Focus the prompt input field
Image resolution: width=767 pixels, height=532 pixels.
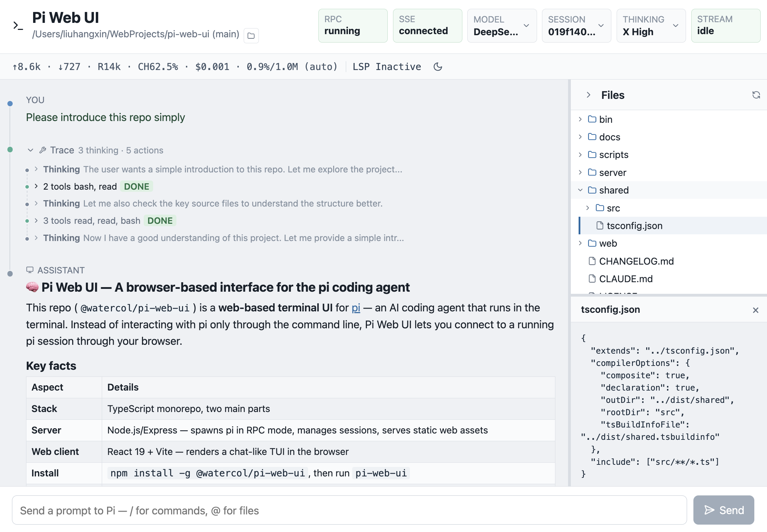pyautogui.click(x=349, y=510)
